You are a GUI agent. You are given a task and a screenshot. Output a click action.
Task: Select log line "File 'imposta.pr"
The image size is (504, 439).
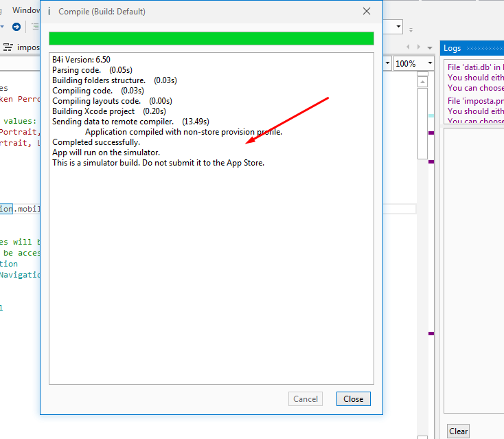(x=475, y=101)
